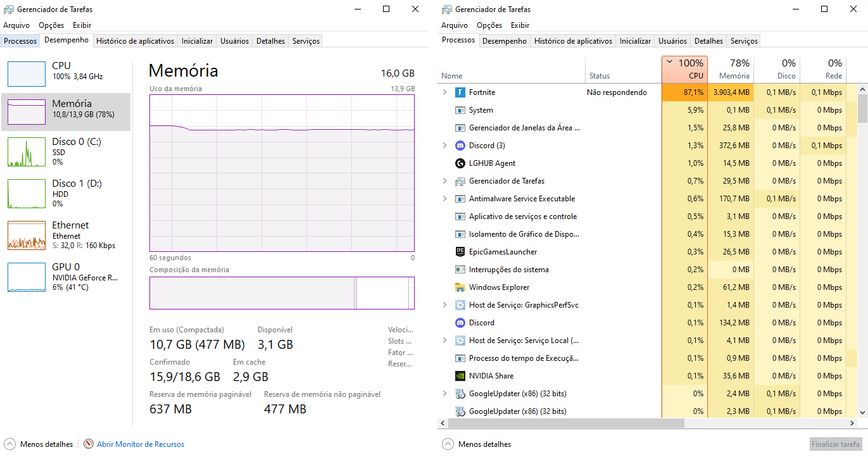This screenshot has height=457, width=868.
Task: Open Histórico de aplicativos tab in left window
Action: (x=135, y=41)
